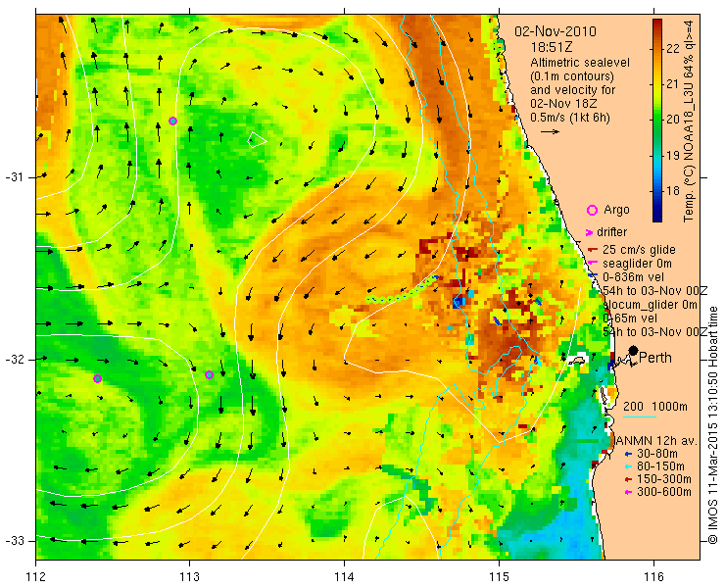Click the -31 latitude axis label
The width and height of the screenshot is (725, 588).
[x=14, y=177]
